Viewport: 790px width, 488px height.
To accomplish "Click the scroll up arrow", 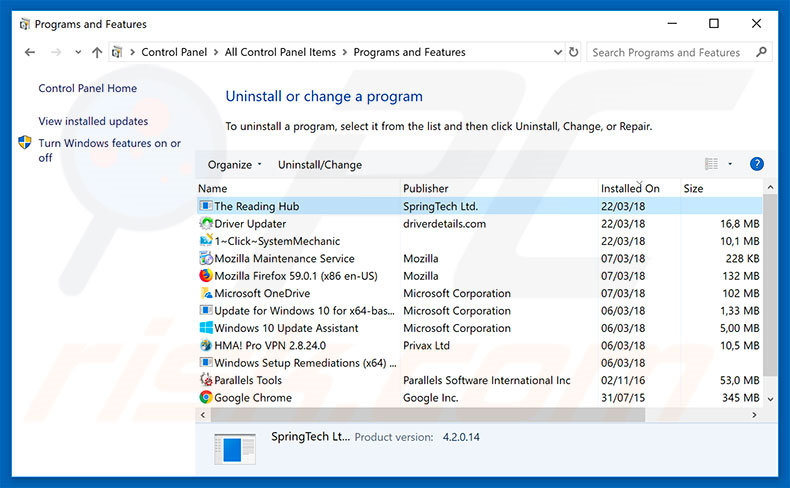I will (770, 187).
